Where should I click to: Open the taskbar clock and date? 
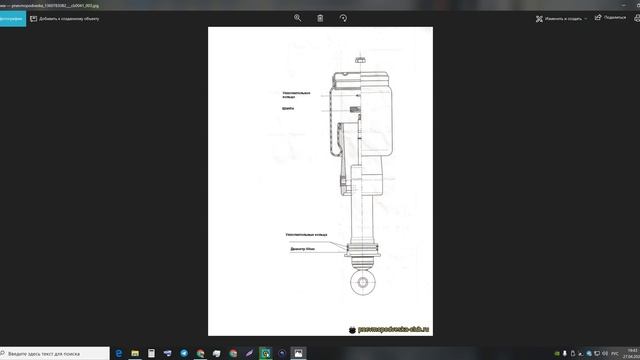(632, 353)
